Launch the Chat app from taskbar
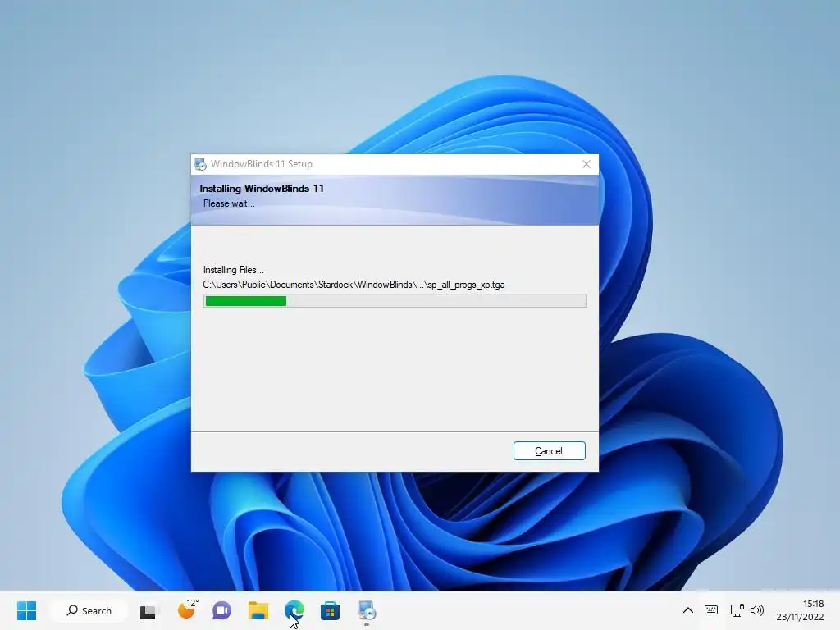 click(x=221, y=610)
